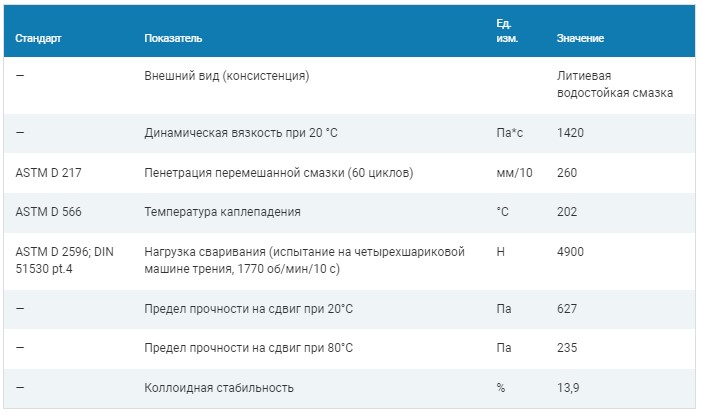Click Динамическая вязкость при 20 °C text
Image resolution: width=702 pixels, height=413 pixels.
pyautogui.click(x=241, y=133)
